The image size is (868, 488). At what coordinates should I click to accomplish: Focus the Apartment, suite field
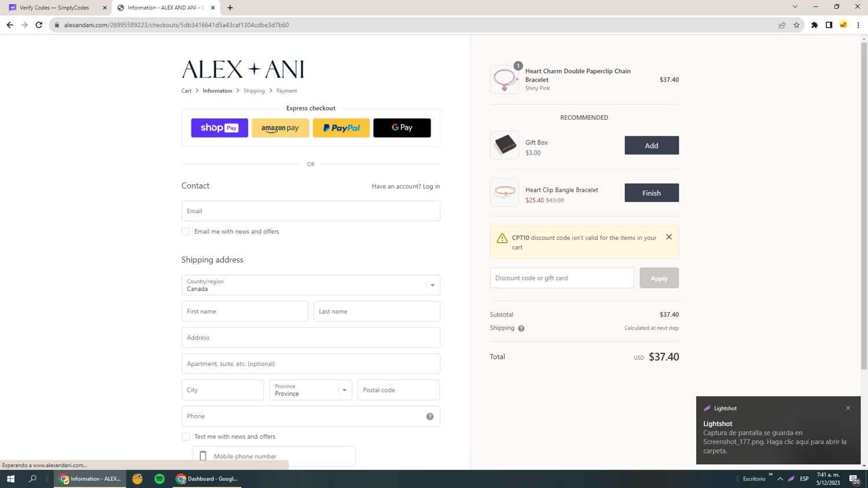[x=311, y=364]
